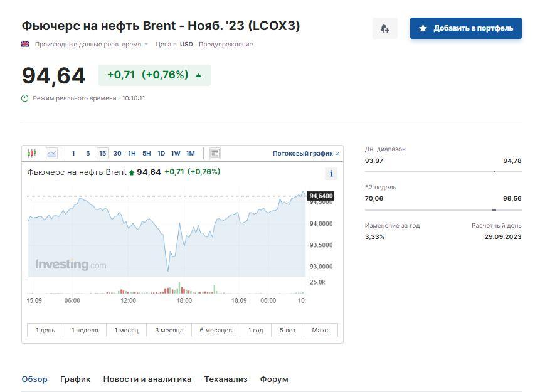This screenshot has width=535, height=392.
Task: Click the star icon in portfolio button
Action: [x=423, y=28]
